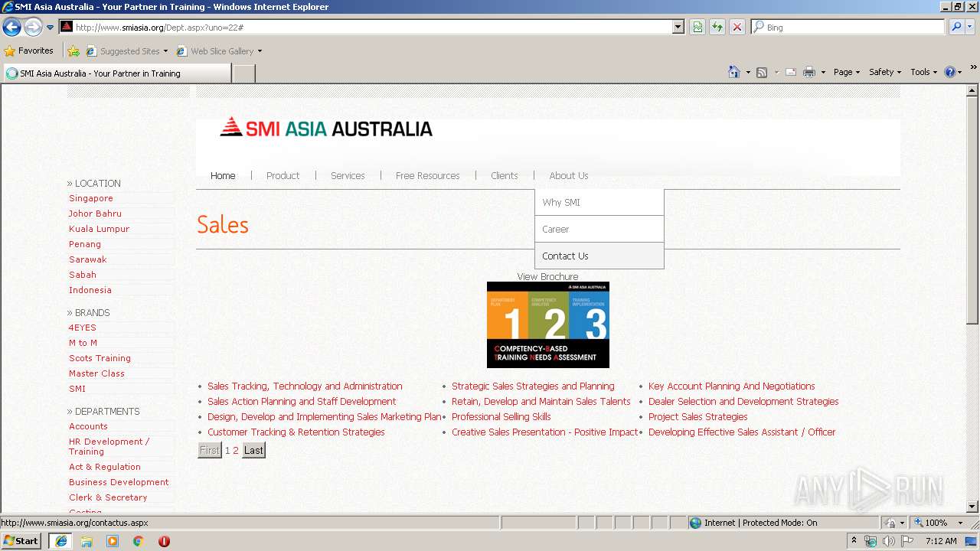The width and height of the screenshot is (980, 551).
Task: Click the Read Mail envelope icon
Action: tap(791, 72)
